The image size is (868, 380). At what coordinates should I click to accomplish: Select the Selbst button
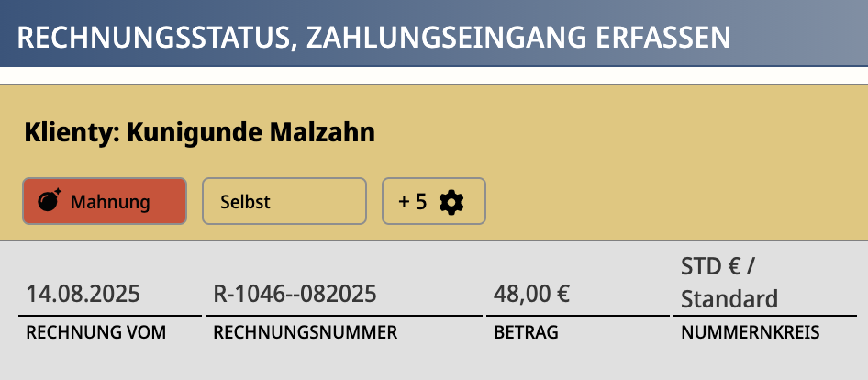[x=284, y=202]
